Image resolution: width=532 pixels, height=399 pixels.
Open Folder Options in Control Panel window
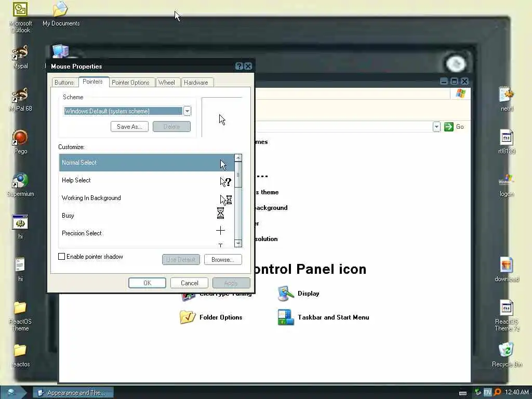(211, 317)
